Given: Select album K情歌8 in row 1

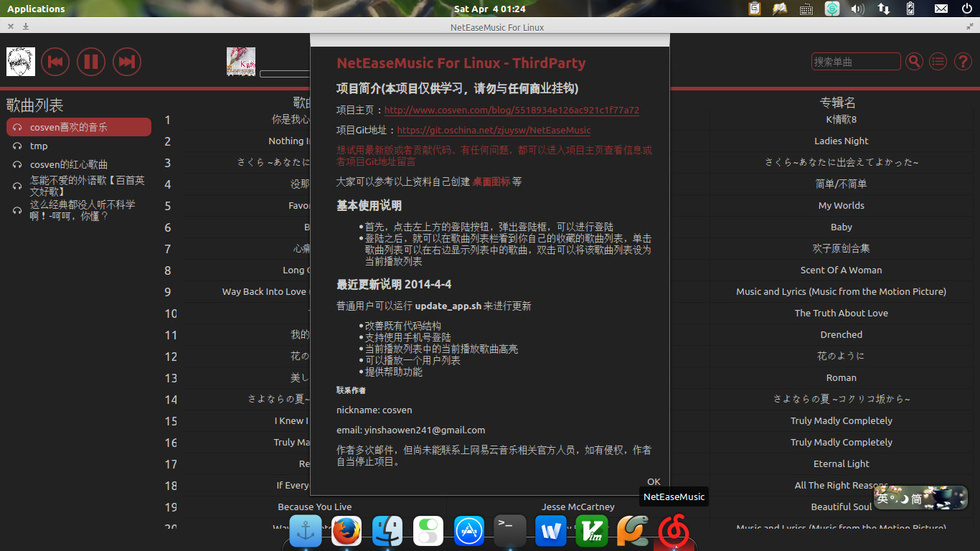Looking at the screenshot, I should (x=841, y=119).
